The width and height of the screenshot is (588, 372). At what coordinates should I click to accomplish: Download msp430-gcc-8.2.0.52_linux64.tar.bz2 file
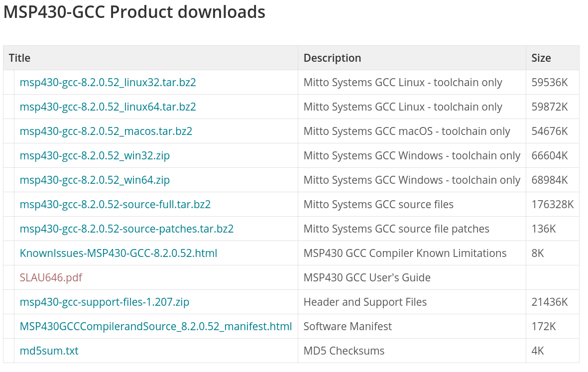tap(108, 107)
